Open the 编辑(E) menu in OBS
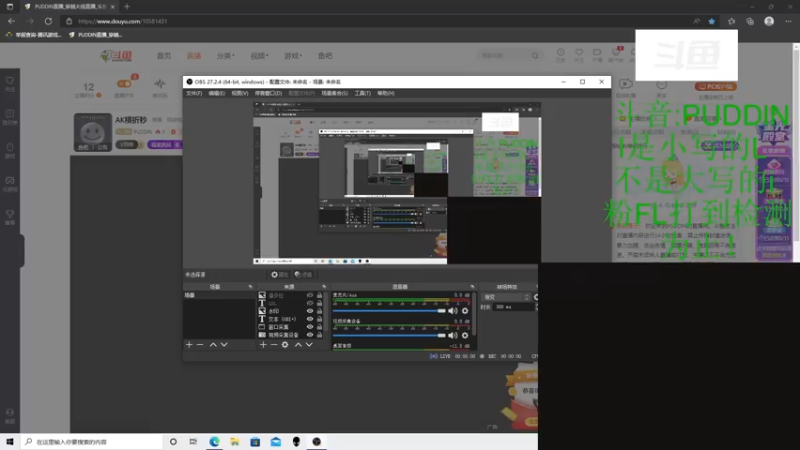This screenshot has width=800, height=450. point(216,93)
